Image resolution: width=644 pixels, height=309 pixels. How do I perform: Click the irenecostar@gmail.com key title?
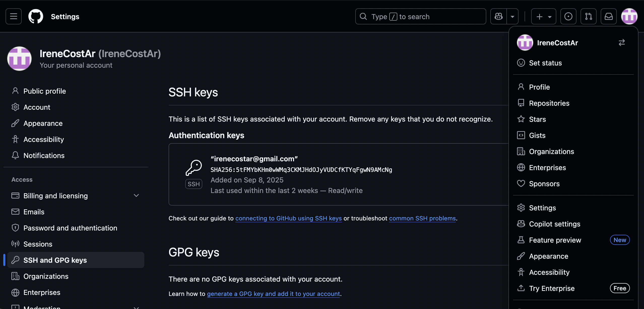pos(254,159)
